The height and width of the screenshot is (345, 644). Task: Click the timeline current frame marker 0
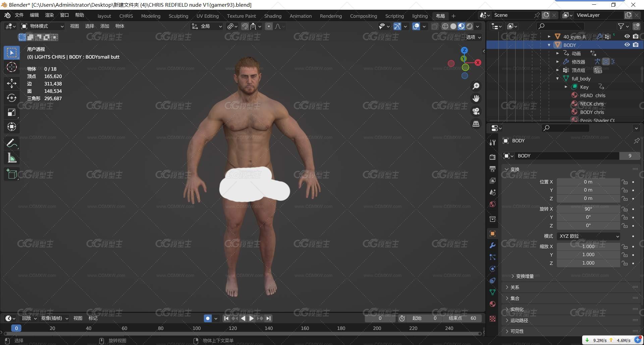pos(16,328)
